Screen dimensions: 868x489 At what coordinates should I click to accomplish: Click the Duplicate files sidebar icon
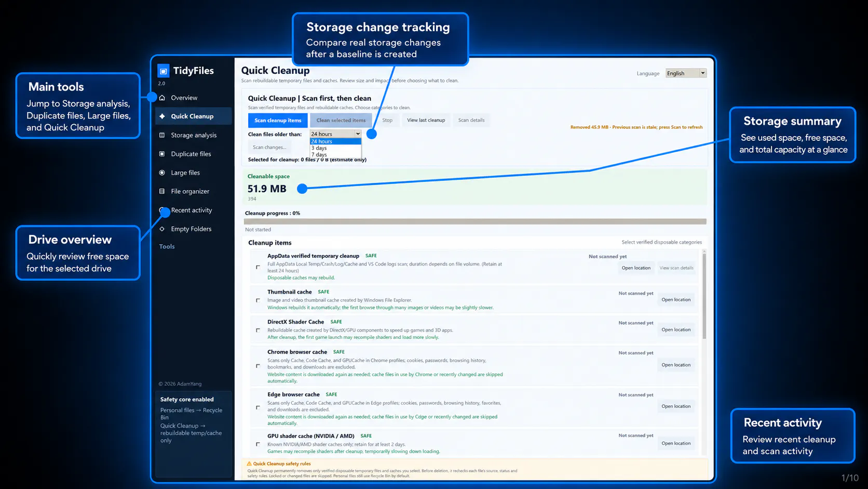[x=162, y=154]
